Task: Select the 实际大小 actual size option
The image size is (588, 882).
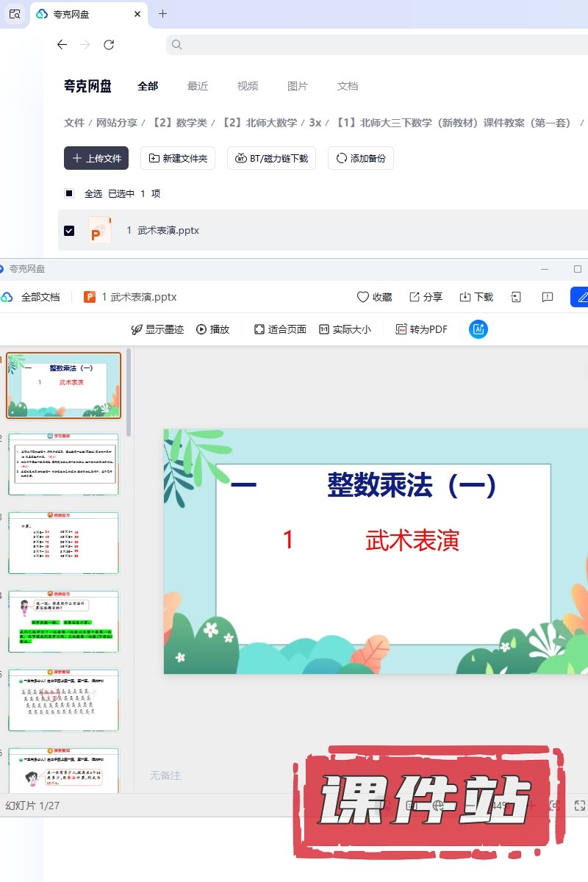Action: click(x=345, y=329)
